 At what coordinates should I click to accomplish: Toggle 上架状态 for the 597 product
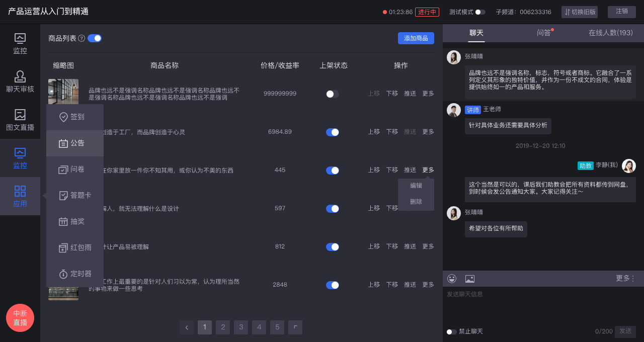[x=333, y=209]
